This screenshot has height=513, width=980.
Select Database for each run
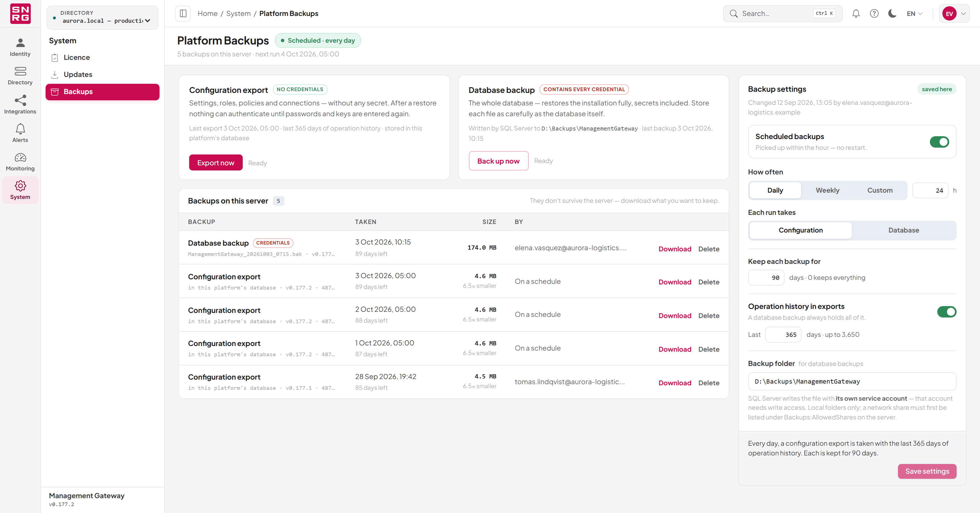point(904,230)
